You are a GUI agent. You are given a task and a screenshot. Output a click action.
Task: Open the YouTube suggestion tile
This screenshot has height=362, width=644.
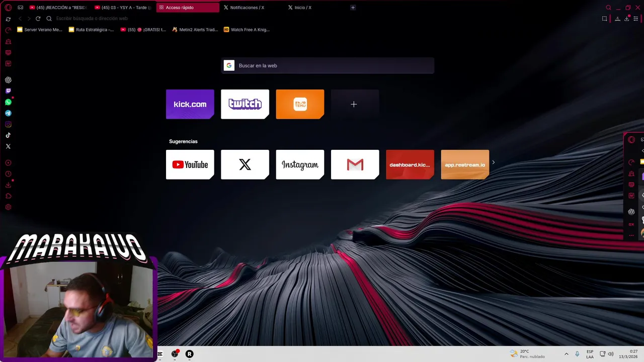190,164
